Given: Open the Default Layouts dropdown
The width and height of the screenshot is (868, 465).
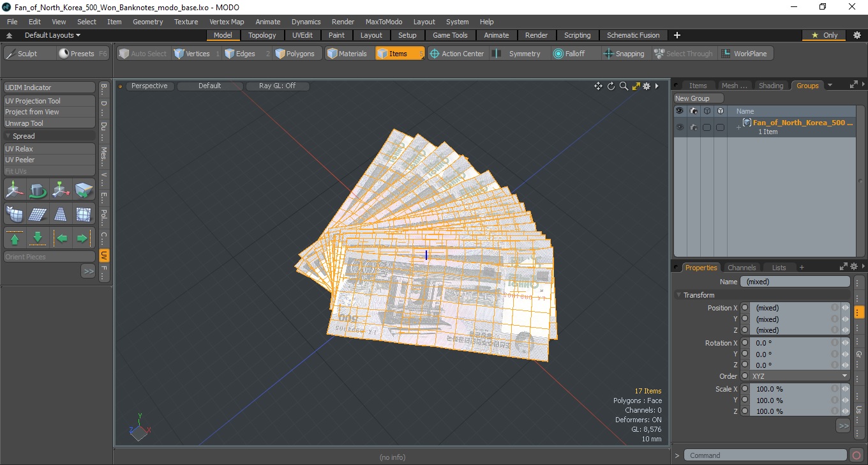Looking at the screenshot, I should (52, 35).
